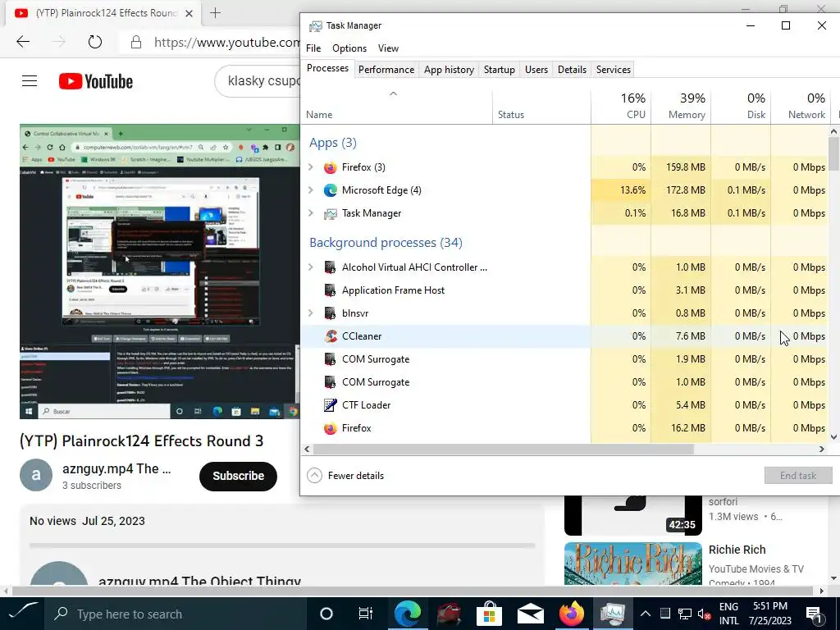The image size is (840, 630).
Task: Expand the Firefox (3) app group
Action: click(x=311, y=167)
